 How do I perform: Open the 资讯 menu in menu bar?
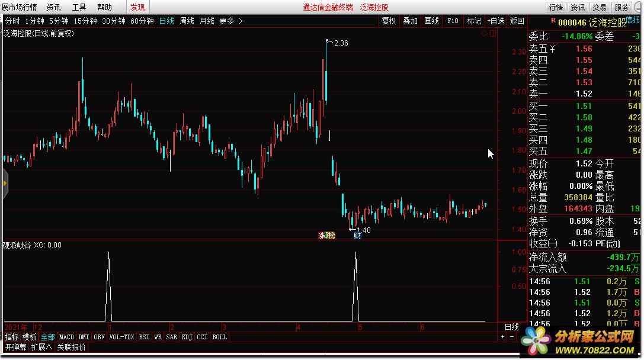[53, 7]
